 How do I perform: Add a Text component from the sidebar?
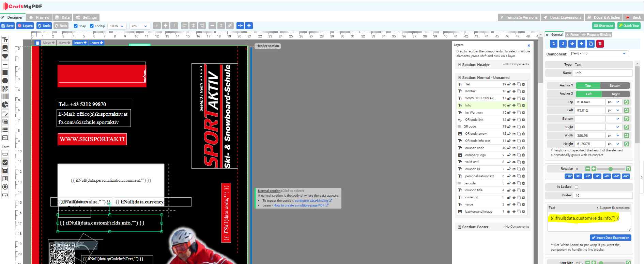(5, 40)
